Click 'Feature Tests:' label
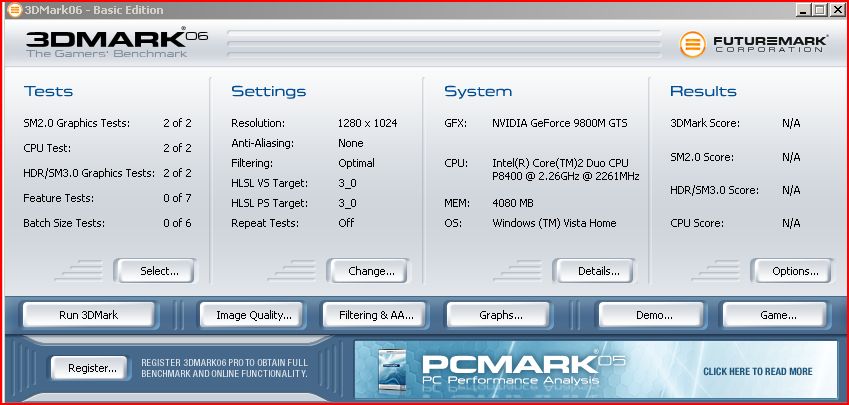 click(58, 198)
